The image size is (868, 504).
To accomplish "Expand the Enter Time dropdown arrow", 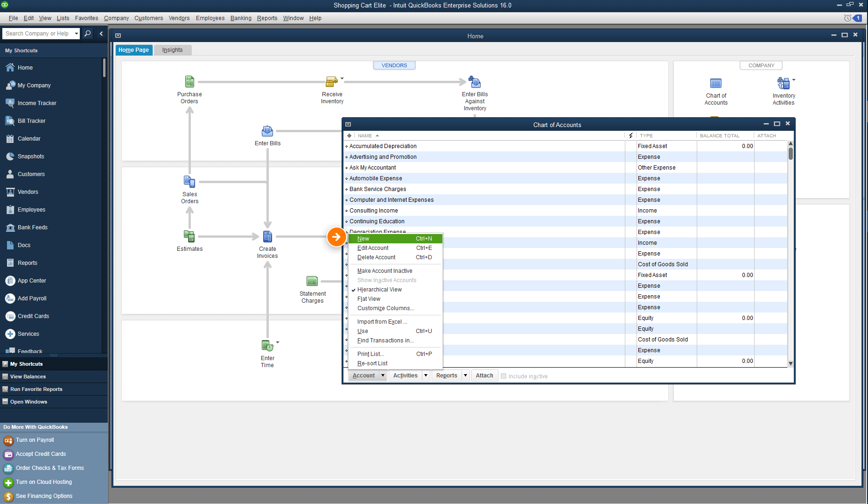I will [278, 342].
